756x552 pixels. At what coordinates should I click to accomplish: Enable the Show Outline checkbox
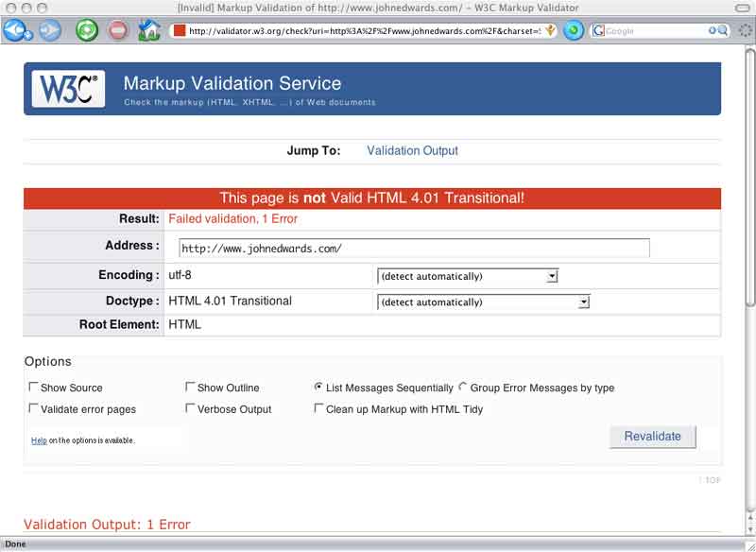[190, 387]
